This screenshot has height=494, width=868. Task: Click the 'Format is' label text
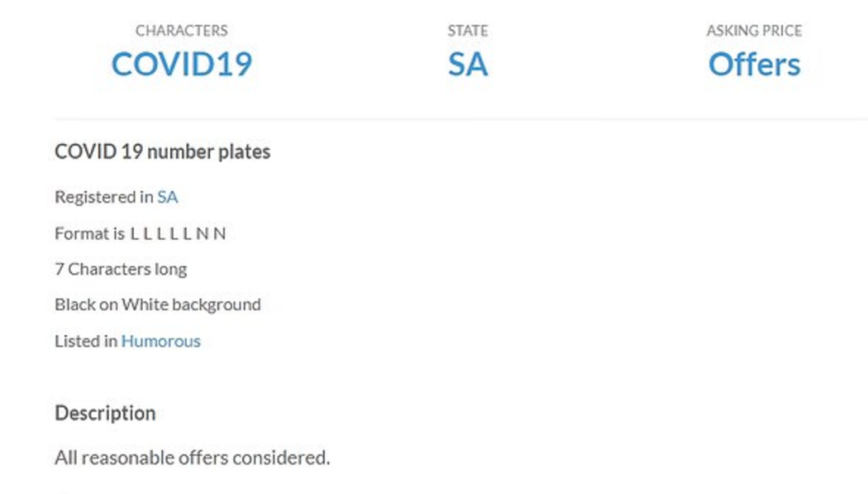coord(89,234)
